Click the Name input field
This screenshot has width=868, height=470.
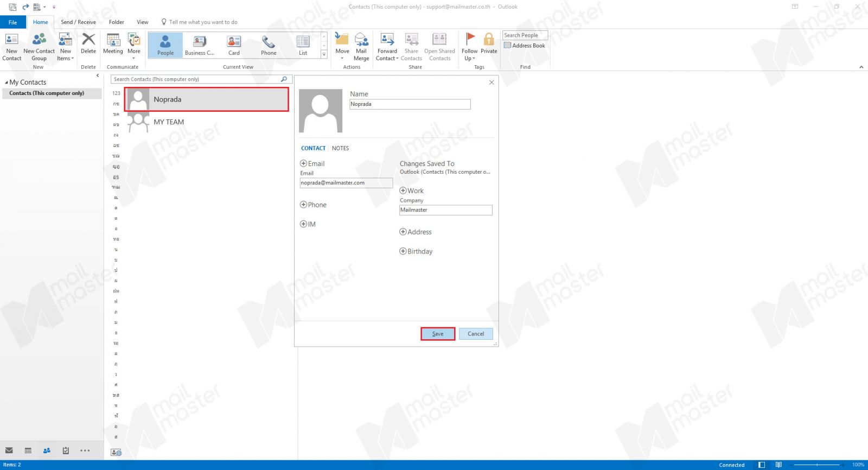point(410,104)
